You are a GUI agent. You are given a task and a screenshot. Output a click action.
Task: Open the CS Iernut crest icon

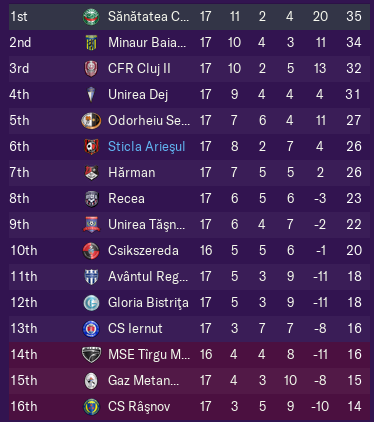91,329
